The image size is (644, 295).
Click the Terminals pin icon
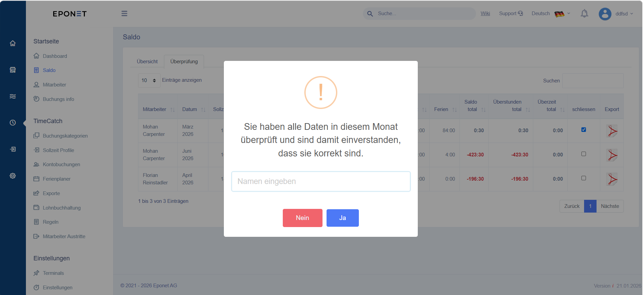point(36,273)
